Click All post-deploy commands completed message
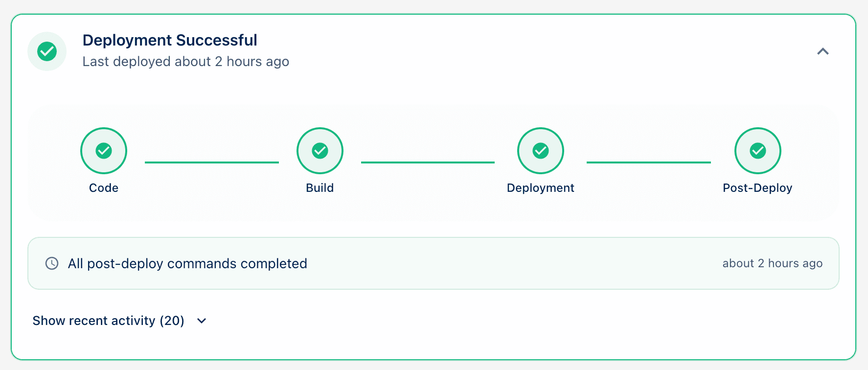The width and height of the screenshot is (868, 370). pyautogui.click(x=187, y=263)
